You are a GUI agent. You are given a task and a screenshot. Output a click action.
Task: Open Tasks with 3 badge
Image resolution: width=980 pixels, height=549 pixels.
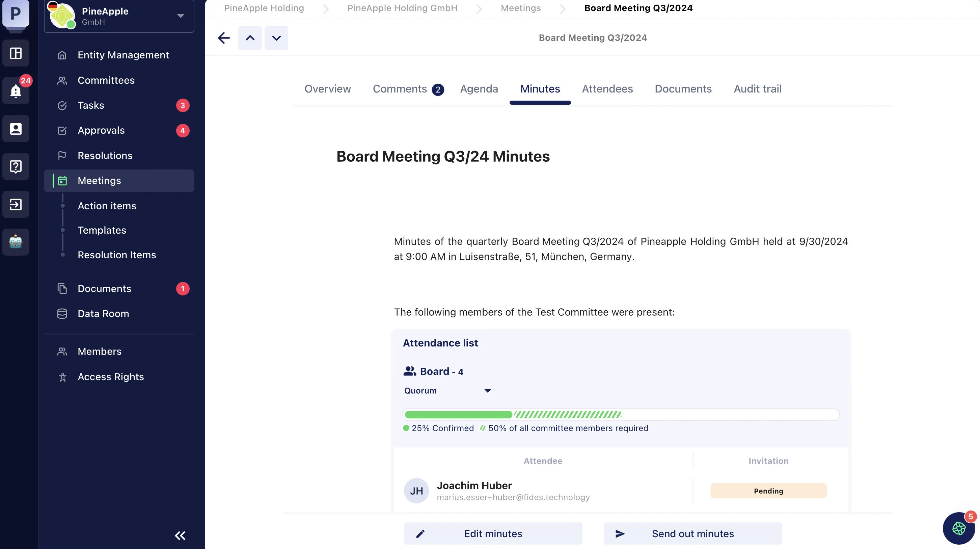click(119, 105)
